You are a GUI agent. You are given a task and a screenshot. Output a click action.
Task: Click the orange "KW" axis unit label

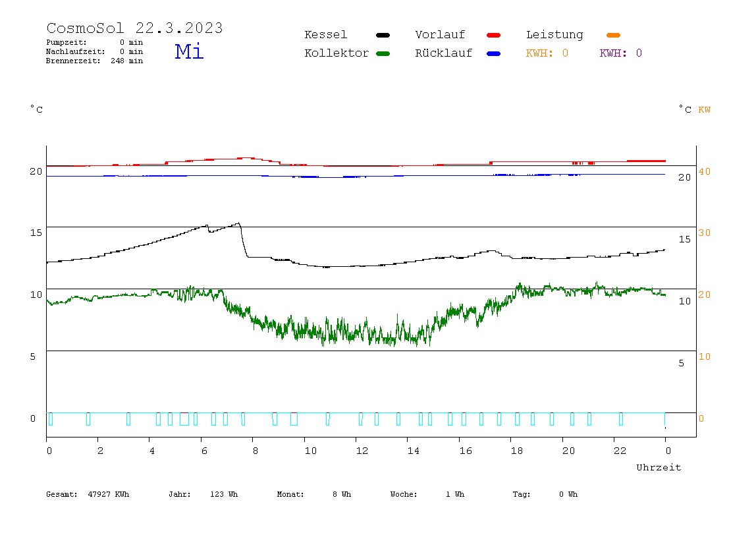[705, 110]
